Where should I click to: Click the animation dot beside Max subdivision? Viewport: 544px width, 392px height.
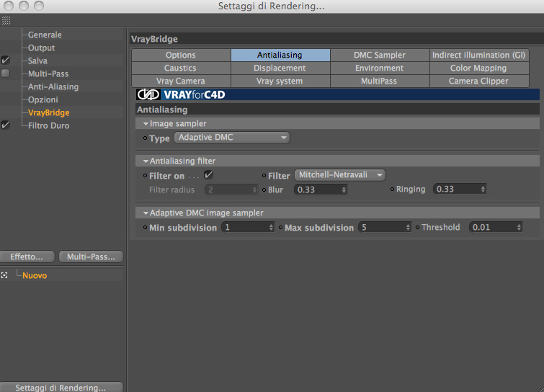pos(281,228)
